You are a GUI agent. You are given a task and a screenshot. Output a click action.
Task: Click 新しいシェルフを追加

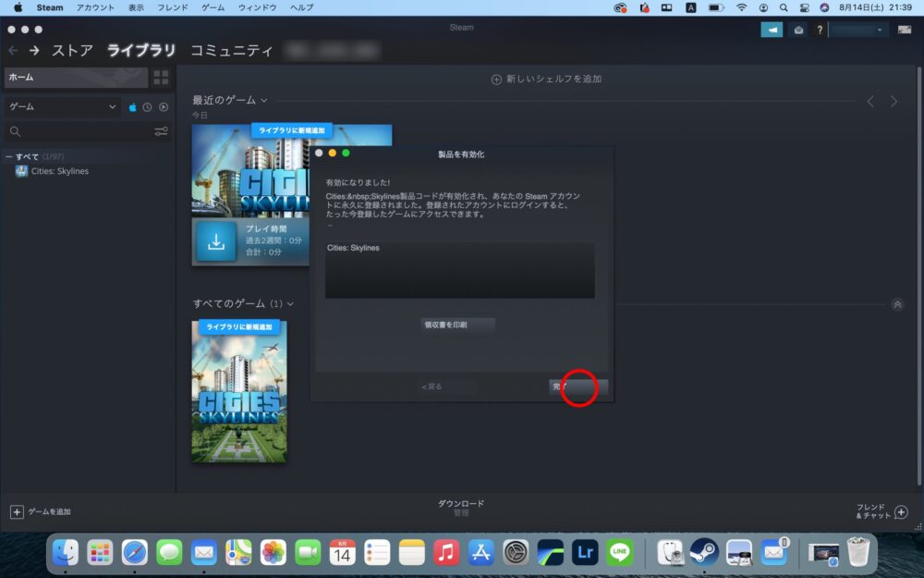(546, 79)
